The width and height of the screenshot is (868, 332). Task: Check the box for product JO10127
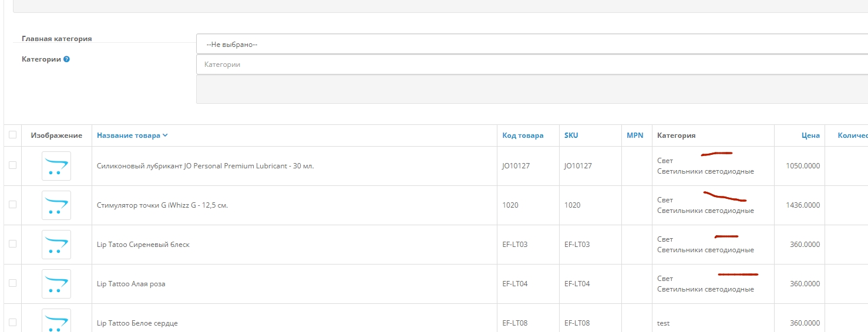(13, 165)
